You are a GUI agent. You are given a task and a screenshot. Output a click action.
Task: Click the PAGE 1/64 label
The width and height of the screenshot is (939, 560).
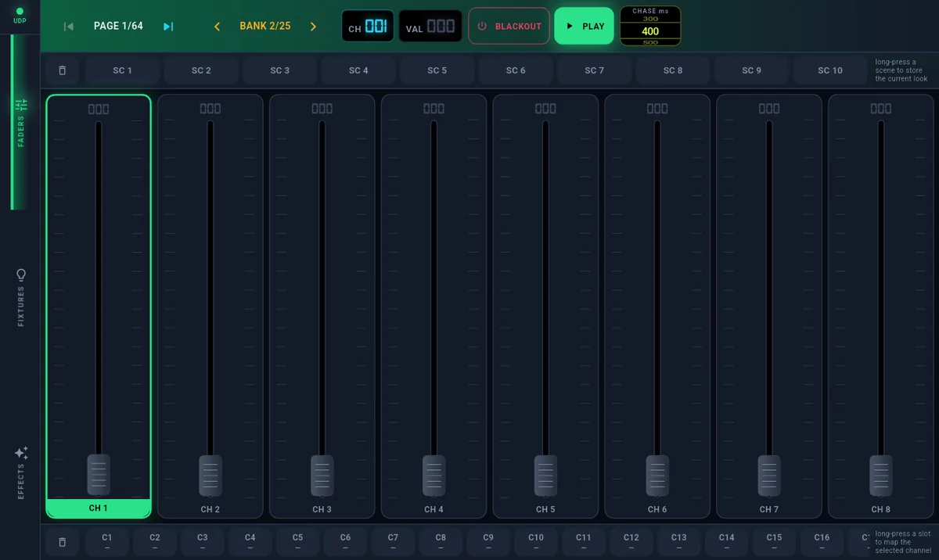tap(118, 26)
